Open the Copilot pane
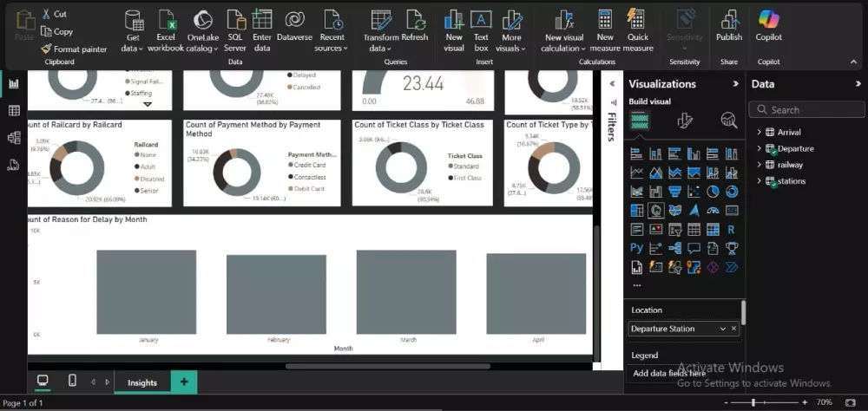Viewport: 868px width, 411px height. 769,26
